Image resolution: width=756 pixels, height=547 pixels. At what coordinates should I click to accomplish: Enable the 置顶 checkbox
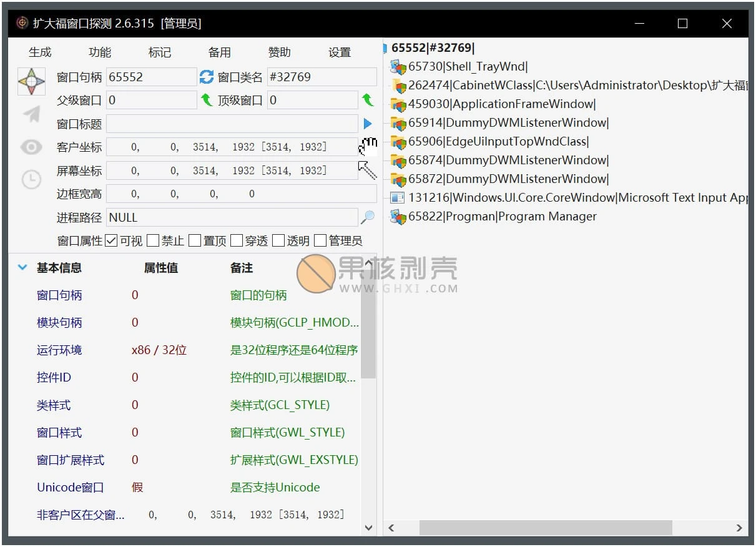pos(195,240)
